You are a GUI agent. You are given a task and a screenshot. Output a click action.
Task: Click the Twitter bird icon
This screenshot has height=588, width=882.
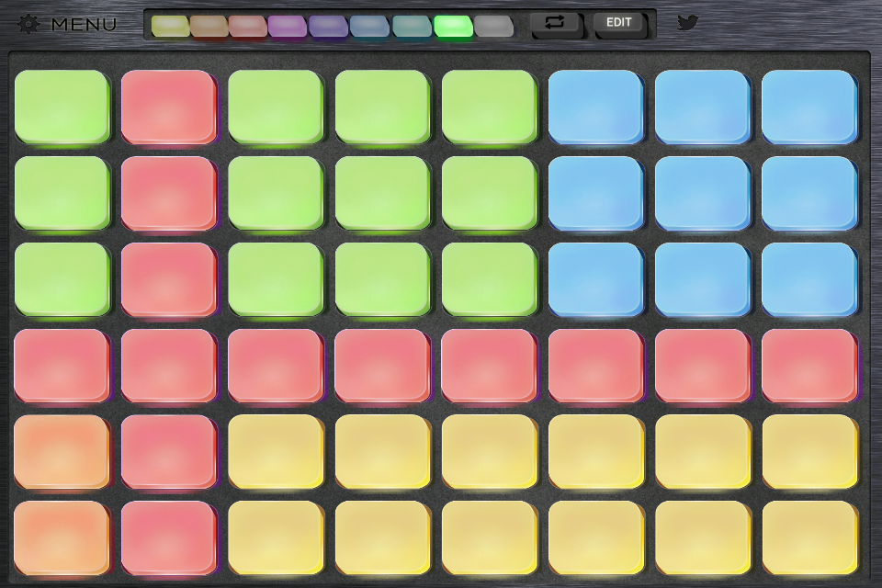pos(687,22)
